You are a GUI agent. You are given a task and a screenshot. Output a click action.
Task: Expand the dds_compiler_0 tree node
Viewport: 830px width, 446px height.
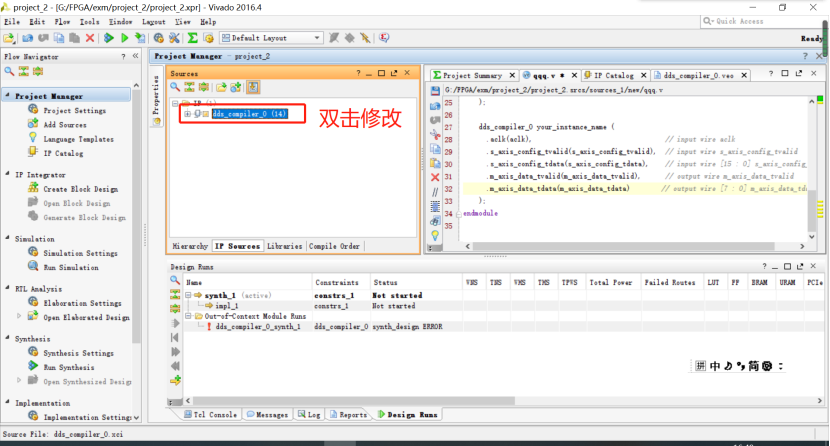[187, 114]
